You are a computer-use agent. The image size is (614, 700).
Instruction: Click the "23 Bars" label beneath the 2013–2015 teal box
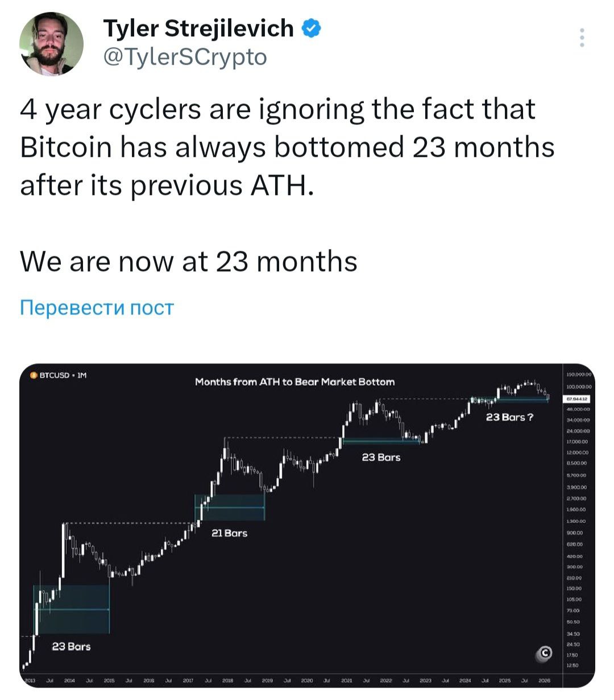[71, 647]
